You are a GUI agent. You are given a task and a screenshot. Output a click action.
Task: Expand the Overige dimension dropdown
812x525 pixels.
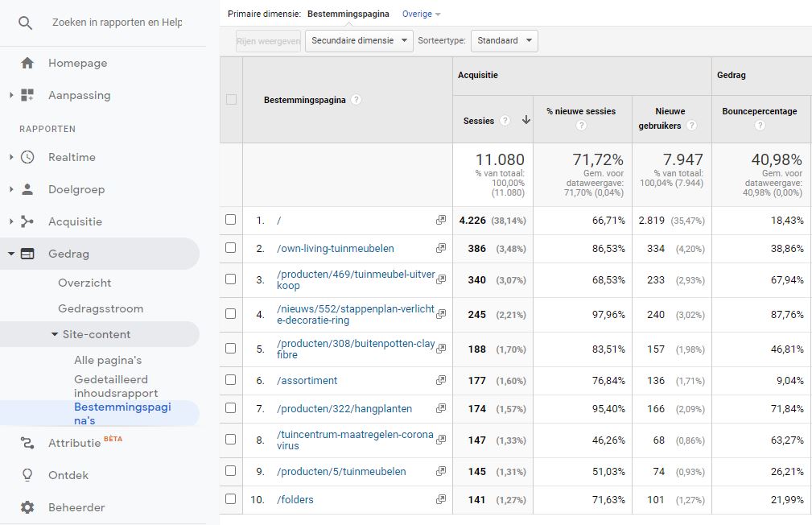422,14
